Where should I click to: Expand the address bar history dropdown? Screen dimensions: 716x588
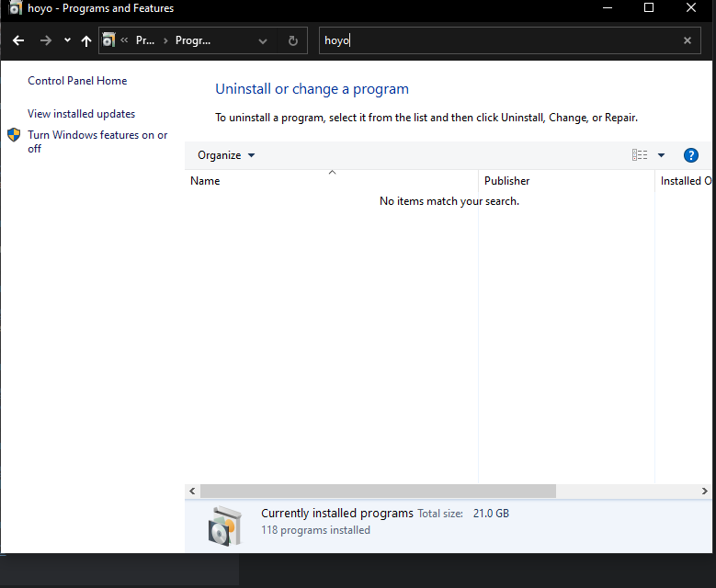tap(263, 41)
